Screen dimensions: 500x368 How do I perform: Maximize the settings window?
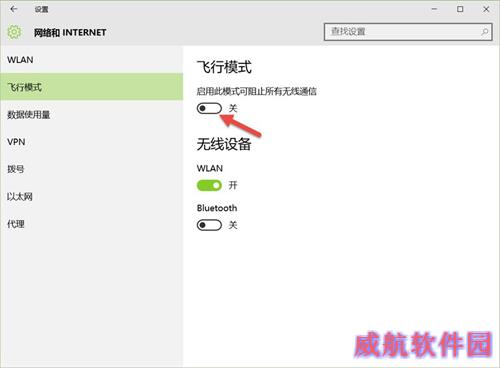[x=460, y=9]
